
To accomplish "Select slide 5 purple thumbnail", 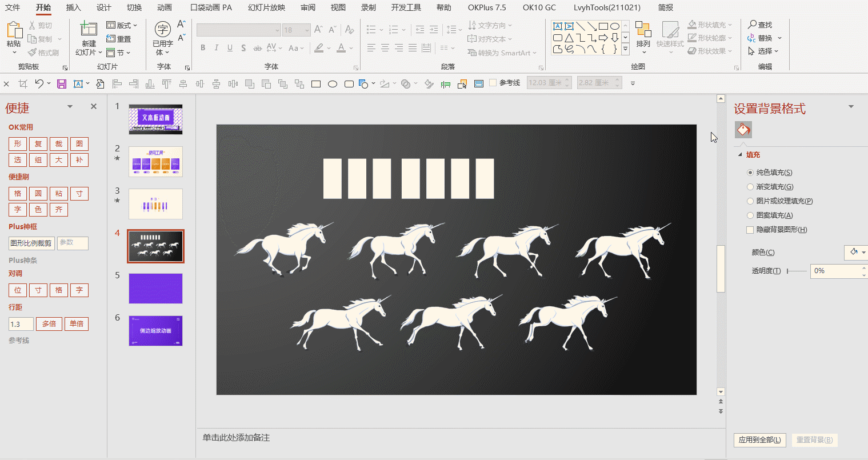I will [155, 288].
